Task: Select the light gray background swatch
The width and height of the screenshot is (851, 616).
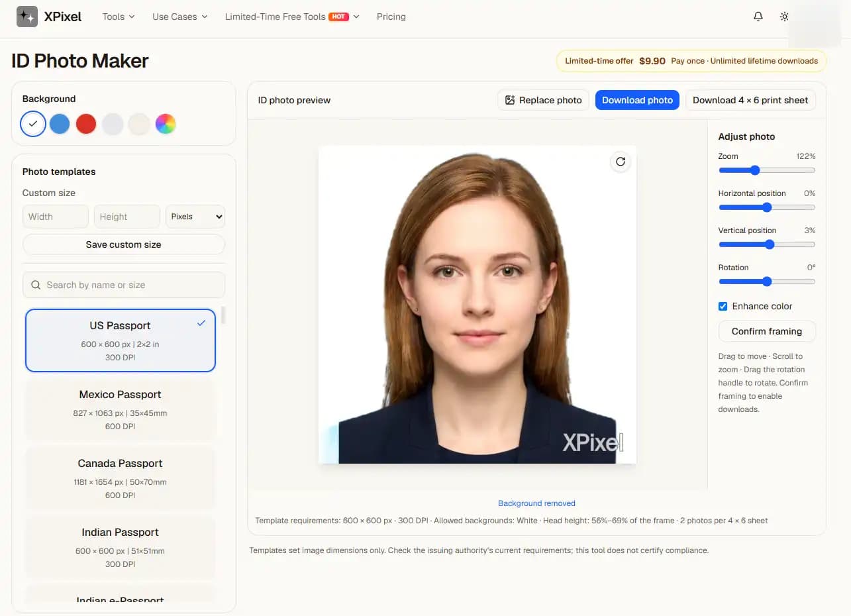Action: click(x=113, y=124)
